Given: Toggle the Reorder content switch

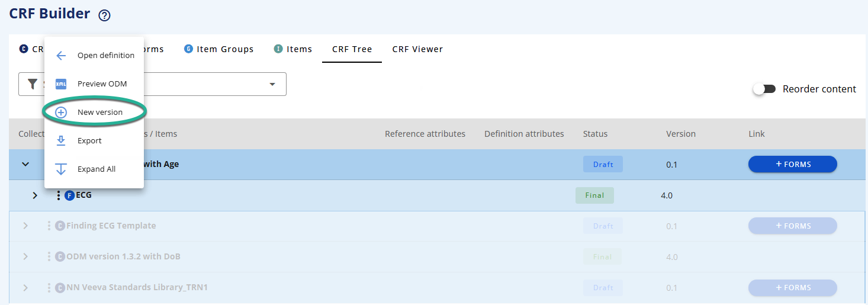Looking at the screenshot, I should 764,89.
